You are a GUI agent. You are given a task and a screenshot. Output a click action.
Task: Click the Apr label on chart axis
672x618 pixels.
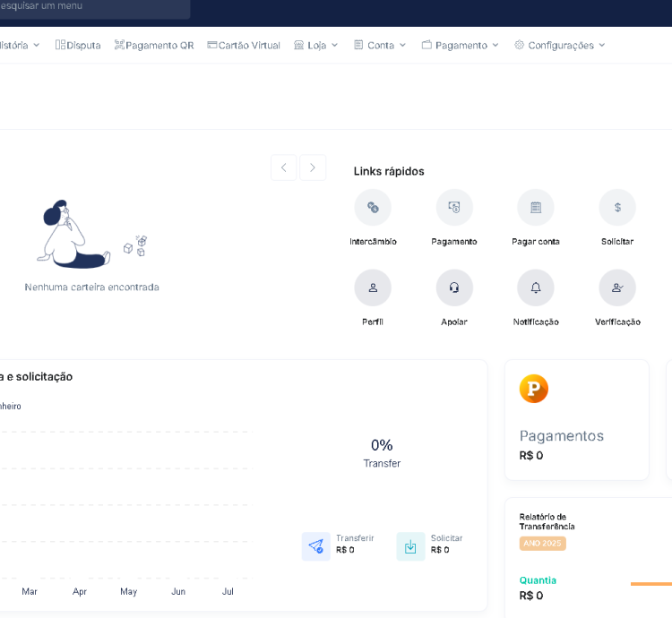[79, 591]
